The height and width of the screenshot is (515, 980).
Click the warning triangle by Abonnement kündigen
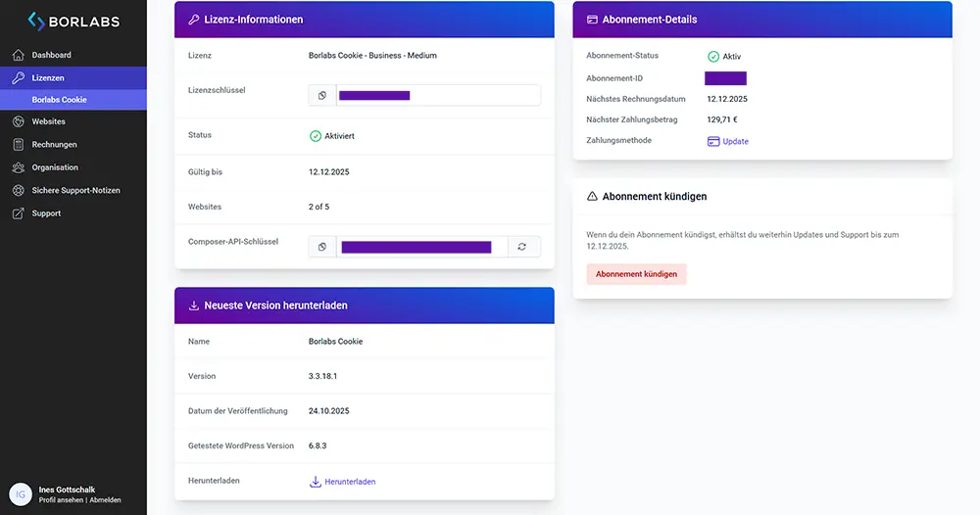click(592, 196)
